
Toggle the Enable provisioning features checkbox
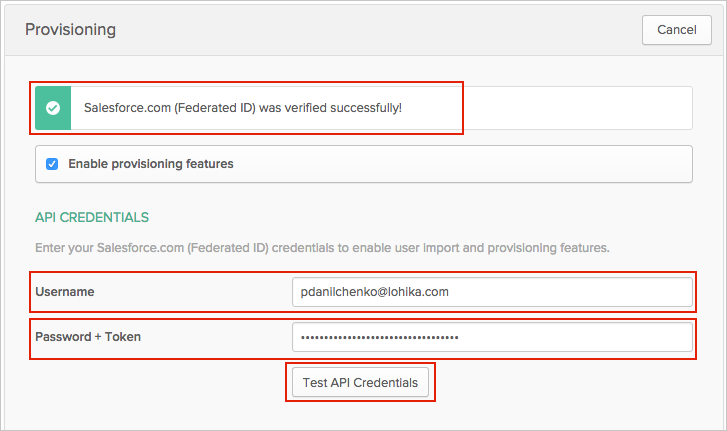pos(52,164)
